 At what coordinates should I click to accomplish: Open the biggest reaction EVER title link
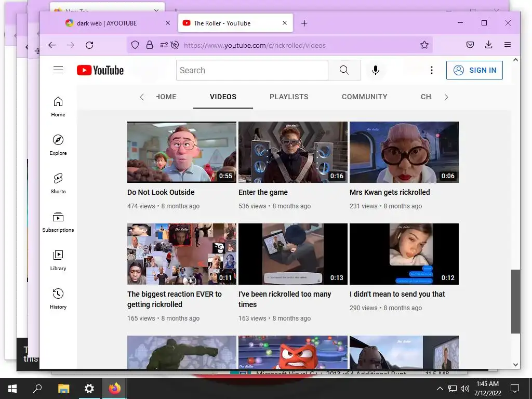click(x=175, y=299)
